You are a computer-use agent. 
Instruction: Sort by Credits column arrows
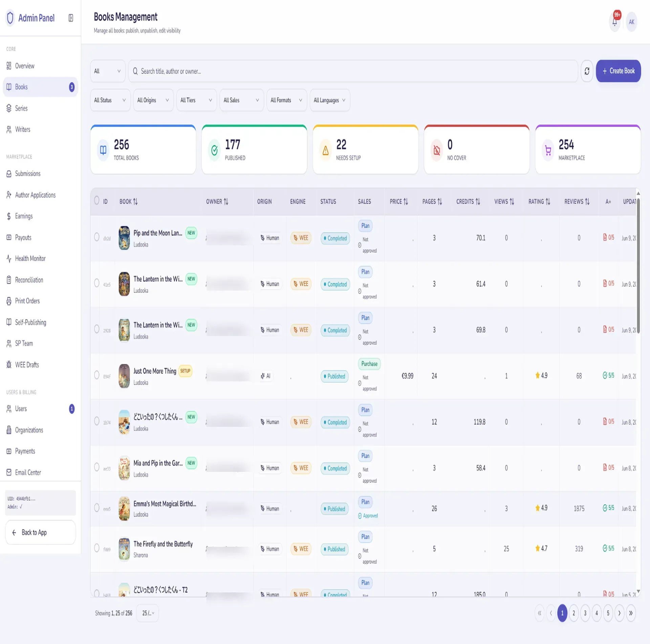[x=478, y=202]
